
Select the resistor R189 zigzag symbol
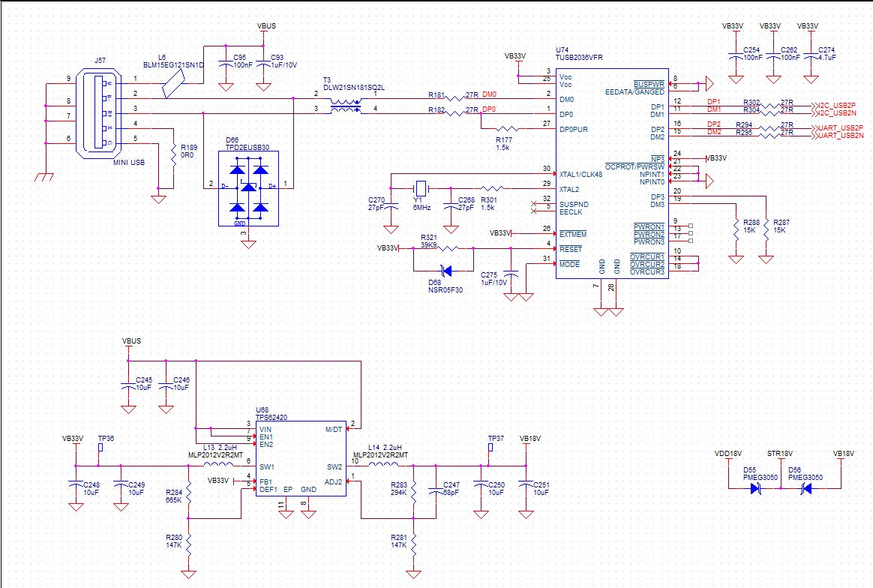[174, 154]
